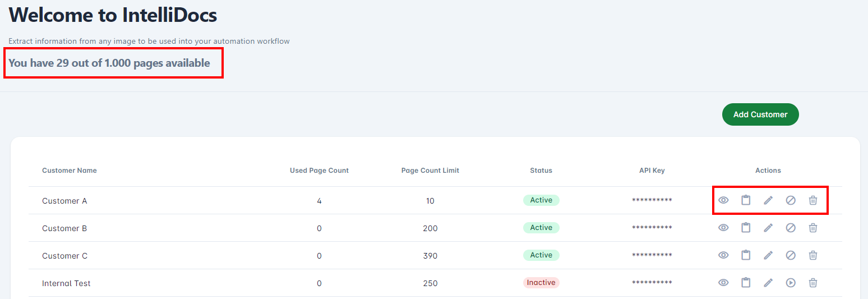Click Customer C's masked API key
Screen dimensions: 868x299
point(652,256)
